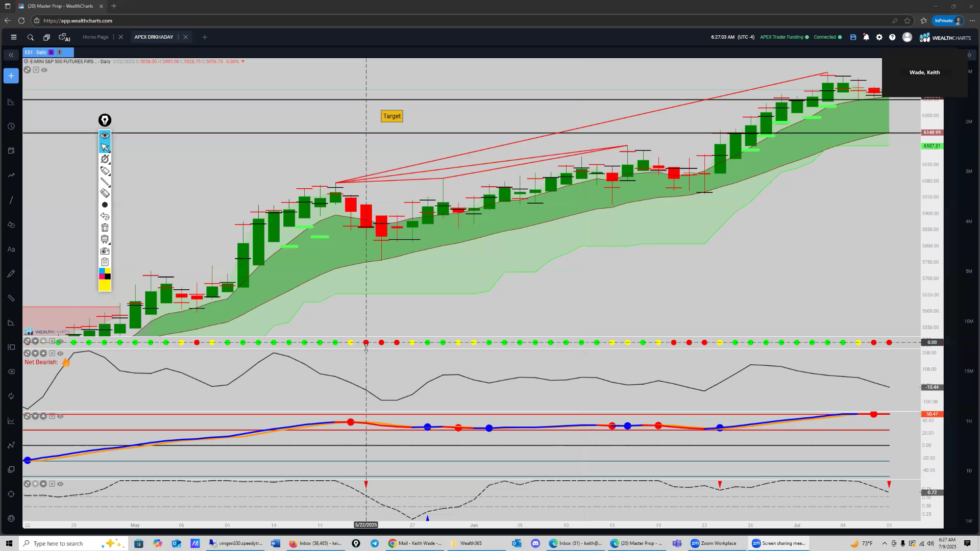Screen dimensions: 980x551
Task: Click the APEX Trader Funding status link
Action: (784, 37)
